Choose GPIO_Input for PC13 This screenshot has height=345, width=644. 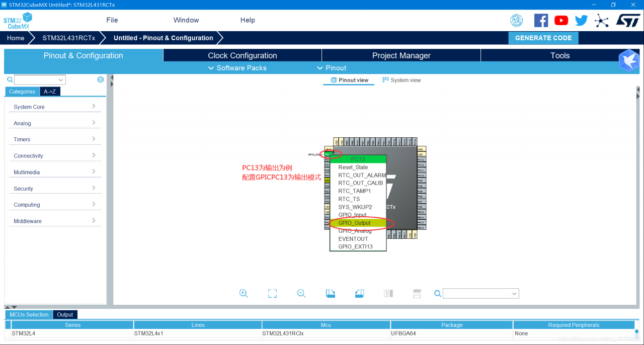pyautogui.click(x=358, y=215)
